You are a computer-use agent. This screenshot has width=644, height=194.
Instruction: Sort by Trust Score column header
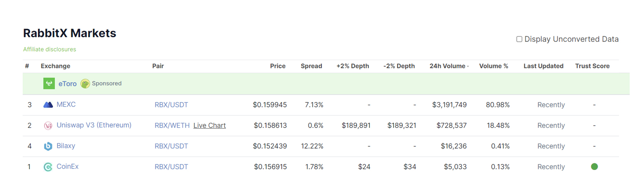tap(592, 66)
